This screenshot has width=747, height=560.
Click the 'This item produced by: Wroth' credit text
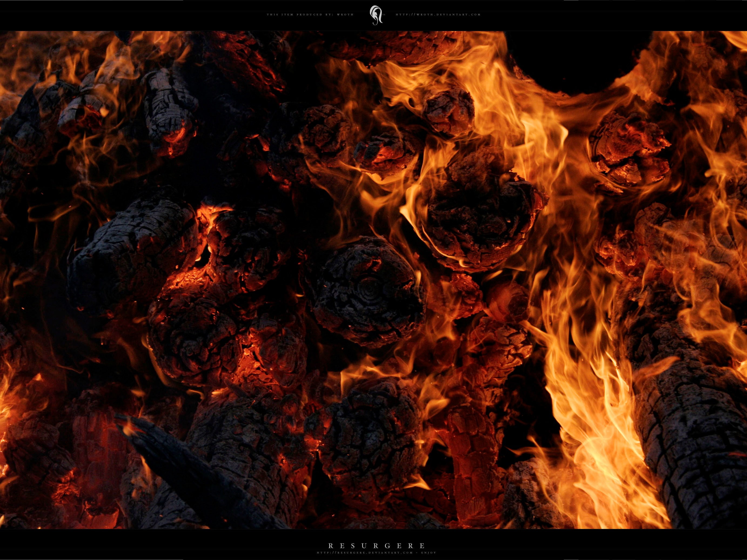tap(310, 15)
